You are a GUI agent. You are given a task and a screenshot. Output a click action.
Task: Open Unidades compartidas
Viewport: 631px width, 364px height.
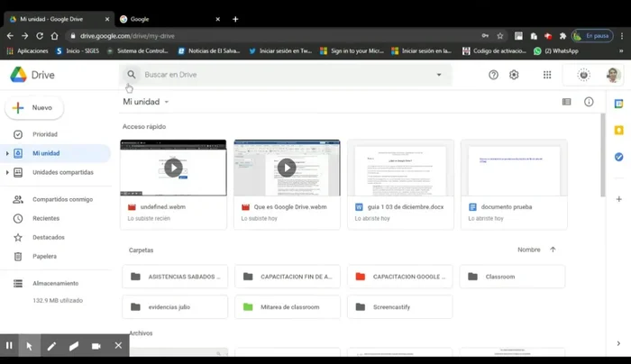click(x=63, y=172)
